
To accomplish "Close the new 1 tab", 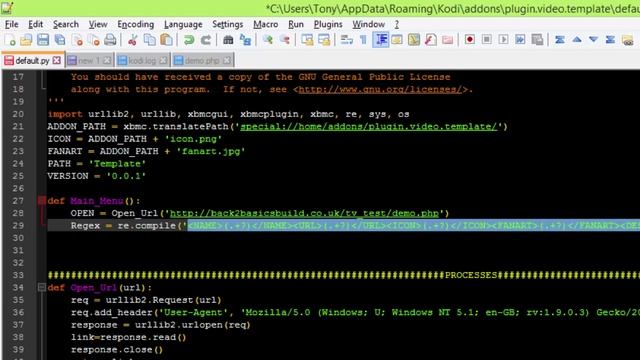I will pyautogui.click(x=107, y=60).
